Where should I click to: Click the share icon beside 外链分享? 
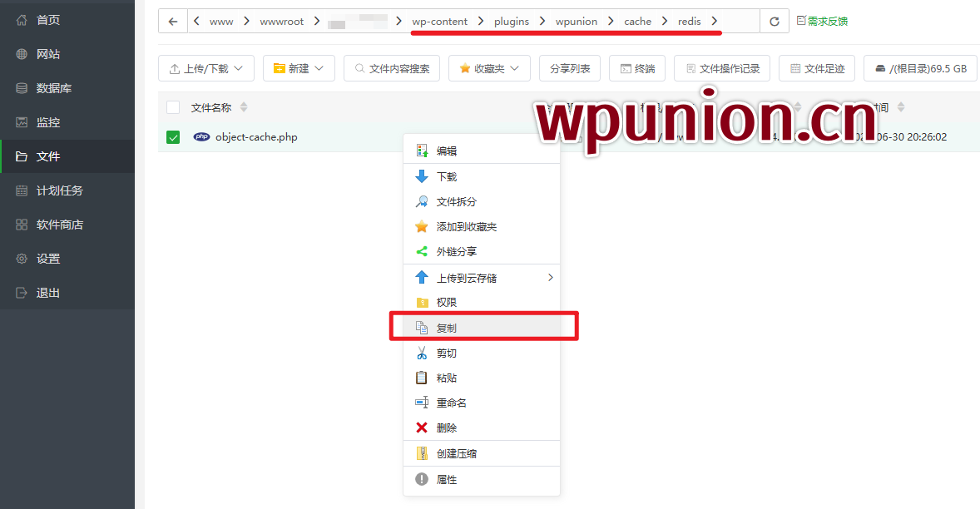pyautogui.click(x=422, y=252)
